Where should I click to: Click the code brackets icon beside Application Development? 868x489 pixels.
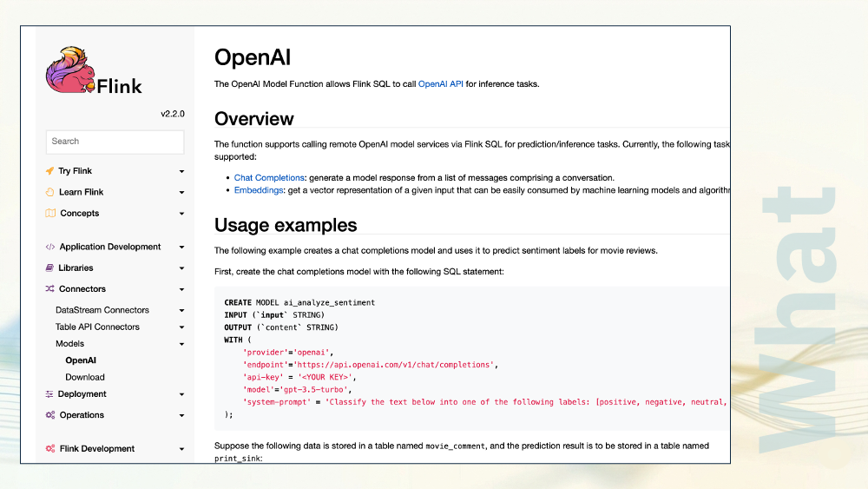49,247
